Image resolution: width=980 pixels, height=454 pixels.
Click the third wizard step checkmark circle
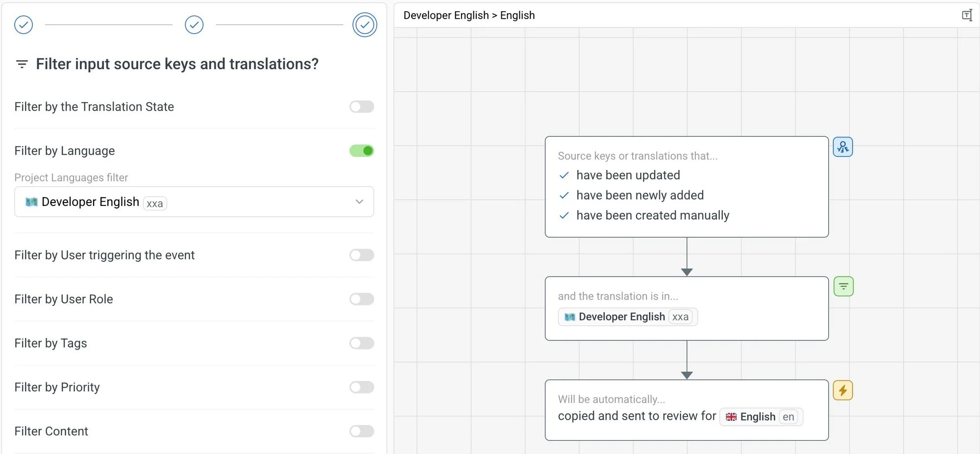(365, 25)
